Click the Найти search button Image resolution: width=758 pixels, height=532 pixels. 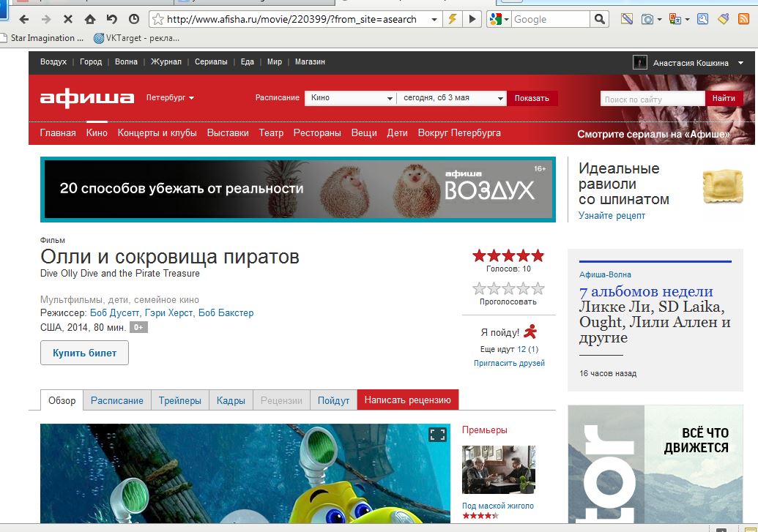723,98
